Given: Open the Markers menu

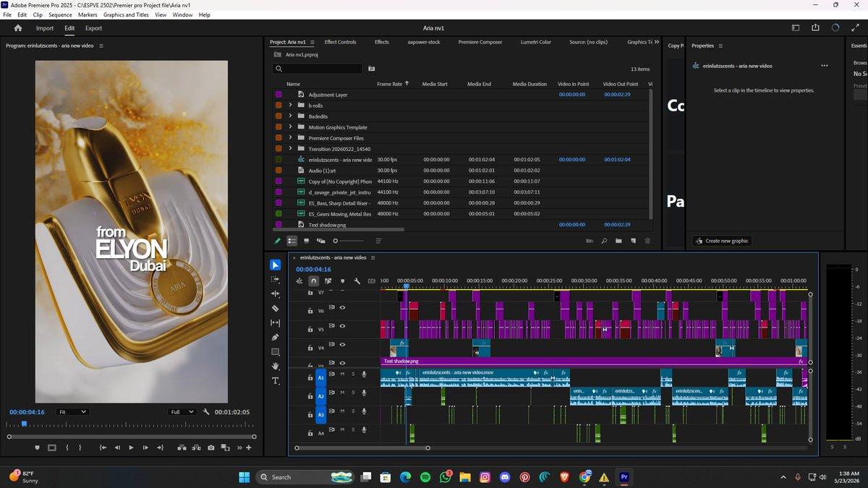Looking at the screenshot, I should pyautogui.click(x=88, y=14).
